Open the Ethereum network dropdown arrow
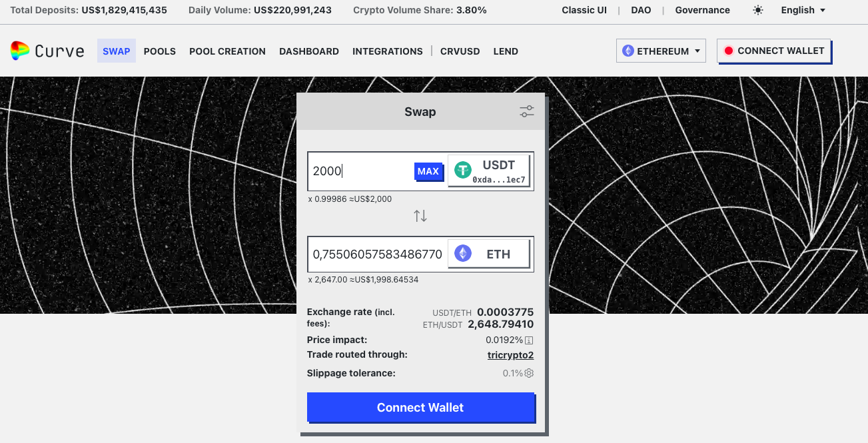The height and width of the screenshot is (443, 868). tap(697, 51)
